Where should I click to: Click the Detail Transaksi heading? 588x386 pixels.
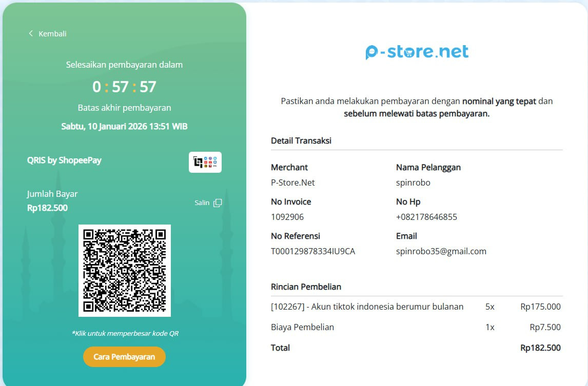click(x=301, y=141)
